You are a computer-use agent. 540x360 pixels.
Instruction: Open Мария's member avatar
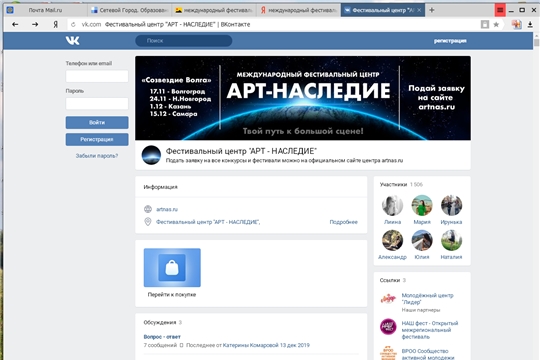422,205
